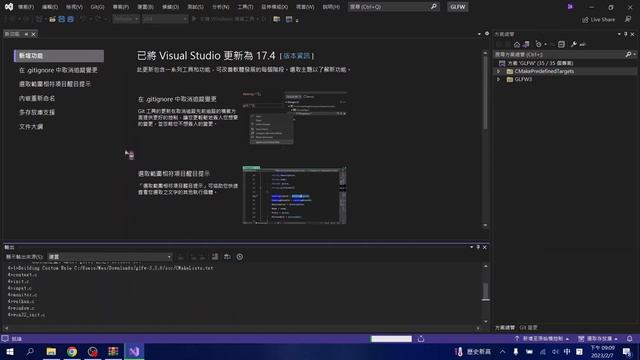Open the View (V) menu
The height and width of the screenshot is (360, 640).
click(74, 7)
